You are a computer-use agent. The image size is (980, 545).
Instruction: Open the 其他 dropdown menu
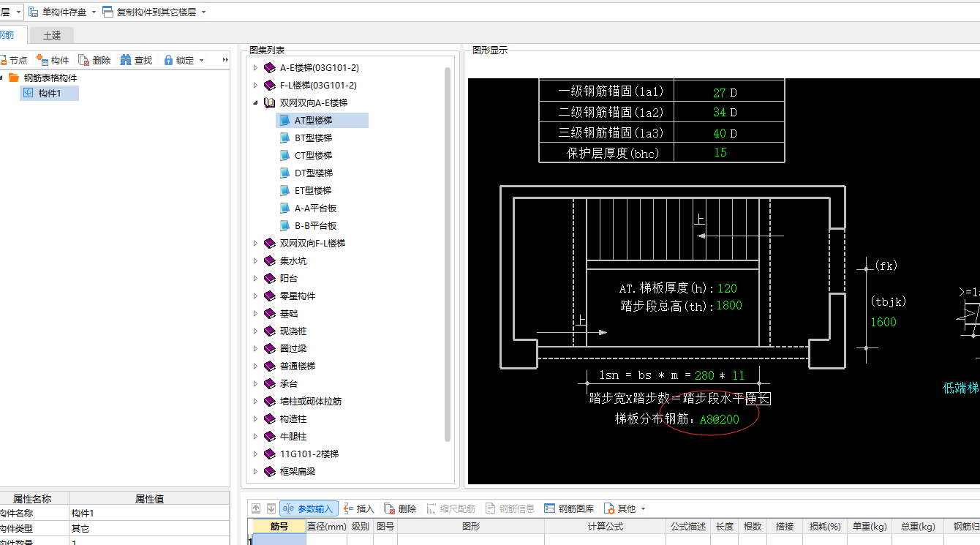tap(625, 508)
